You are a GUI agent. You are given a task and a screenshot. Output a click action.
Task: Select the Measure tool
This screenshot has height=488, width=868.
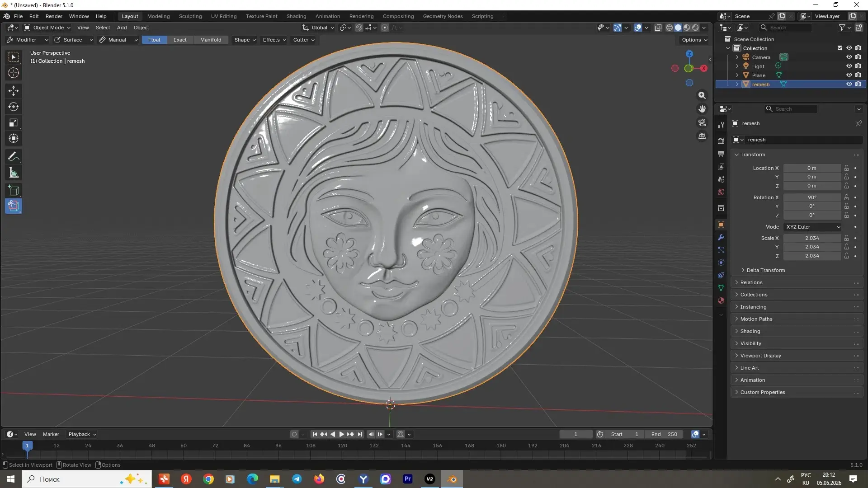click(14, 173)
